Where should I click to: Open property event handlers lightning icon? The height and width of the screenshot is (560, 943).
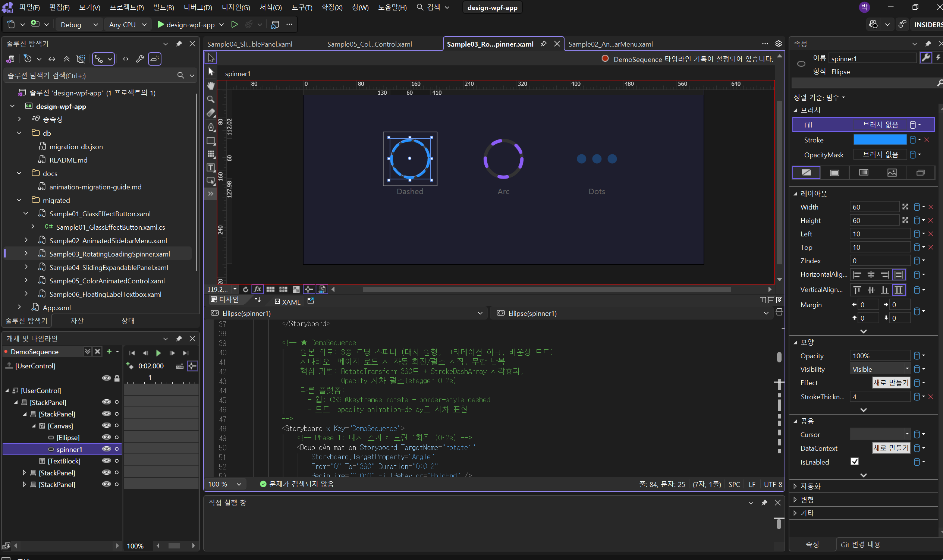point(938,58)
